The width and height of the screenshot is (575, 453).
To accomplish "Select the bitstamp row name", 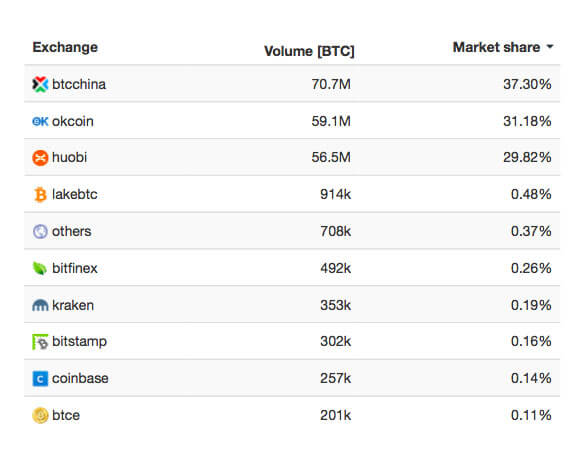I will (80, 342).
